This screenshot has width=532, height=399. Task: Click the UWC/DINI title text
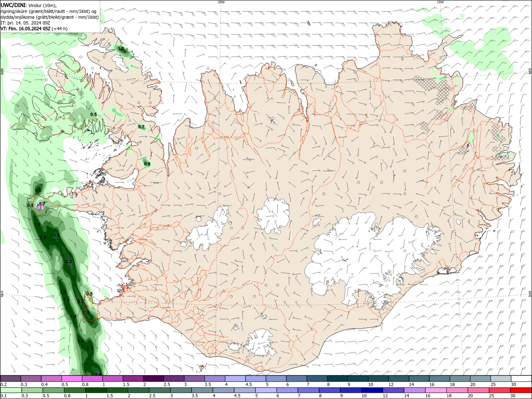pyautogui.click(x=13, y=5)
